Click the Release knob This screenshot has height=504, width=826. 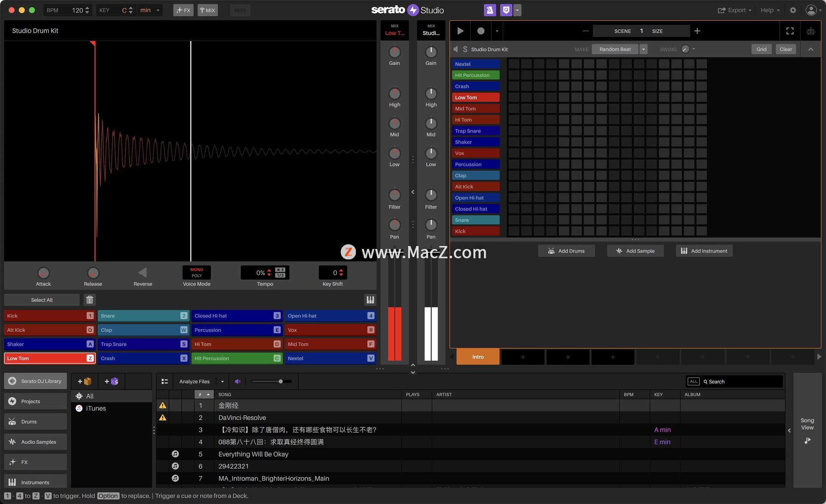93,273
